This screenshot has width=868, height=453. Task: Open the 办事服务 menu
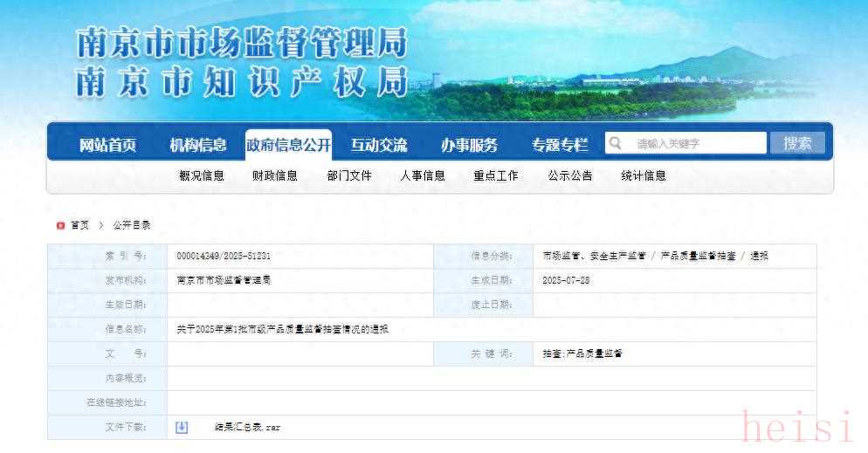(x=469, y=145)
